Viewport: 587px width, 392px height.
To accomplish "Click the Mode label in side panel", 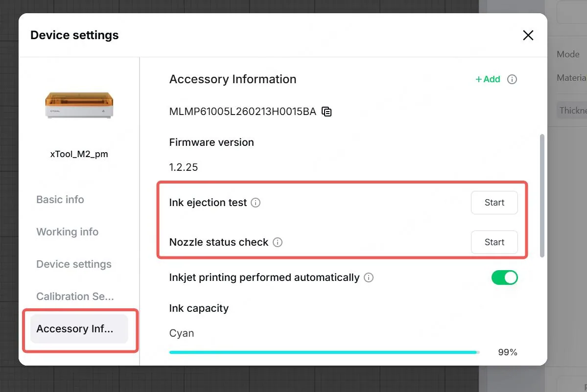I will point(568,55).
